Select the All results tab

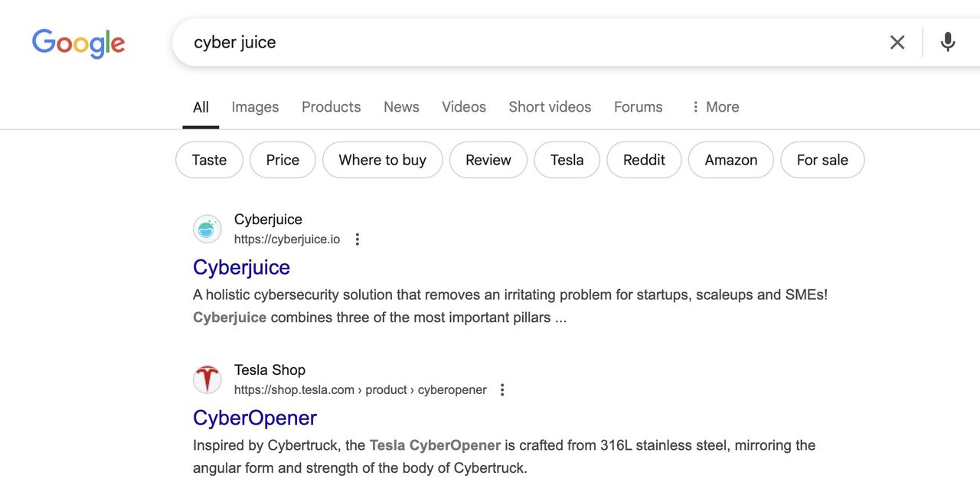(201, 107)
